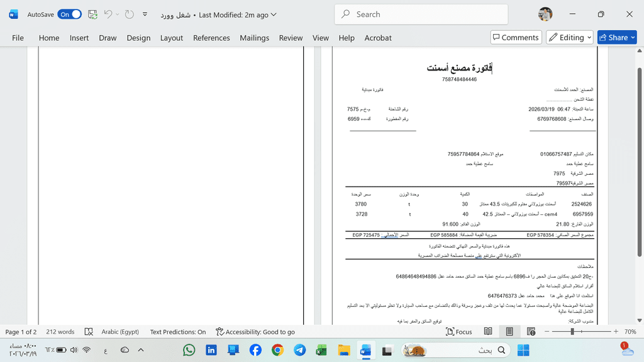Image resolution: width=644 pixels, height=362 pixels.
Task: Switch to the View tab
Action: coord(320,38)
